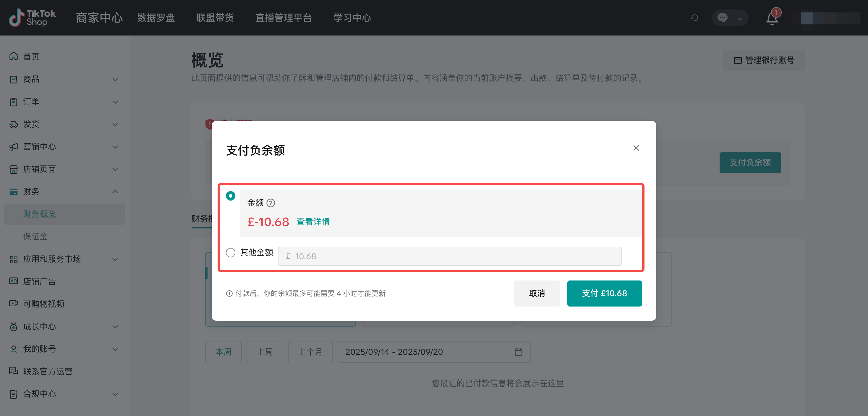The image size is (868, 416).
Task: Open the calendar icon in date range
Action: 518,352
